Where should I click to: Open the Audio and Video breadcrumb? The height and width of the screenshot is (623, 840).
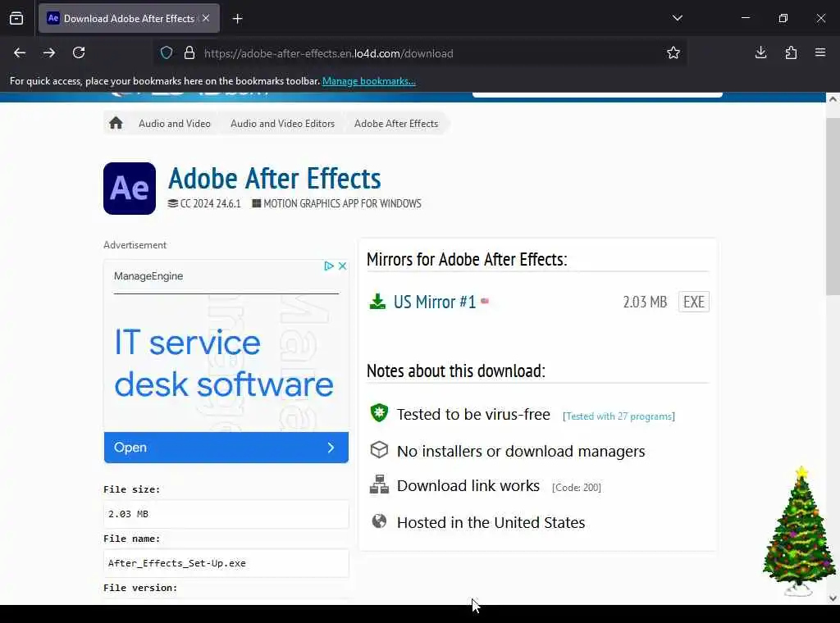click(175, 124)
